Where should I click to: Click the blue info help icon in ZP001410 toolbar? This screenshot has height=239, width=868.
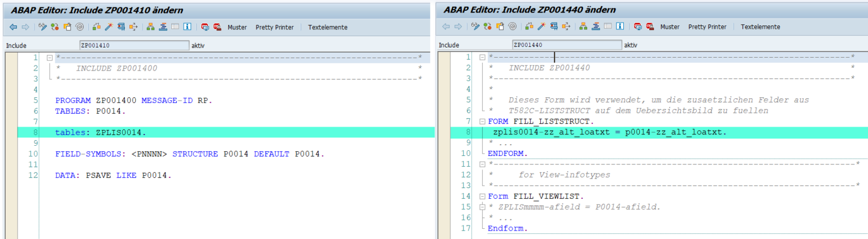point(188,27)
